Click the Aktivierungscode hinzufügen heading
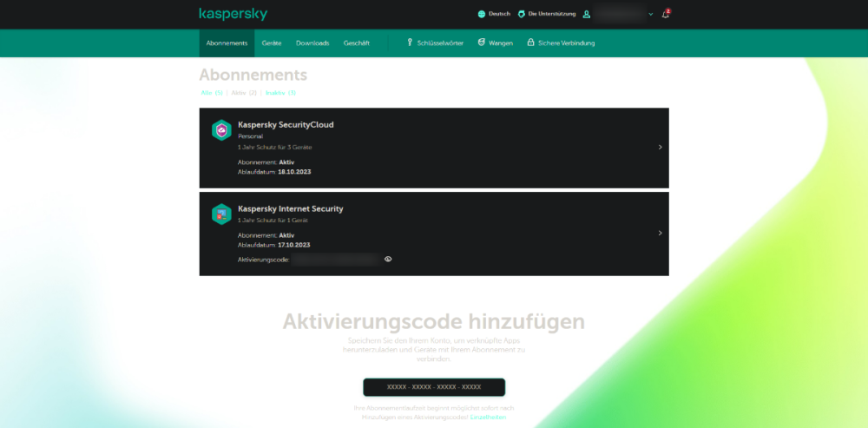The width and height of the screenshot is (868, 428). [434, 322]
